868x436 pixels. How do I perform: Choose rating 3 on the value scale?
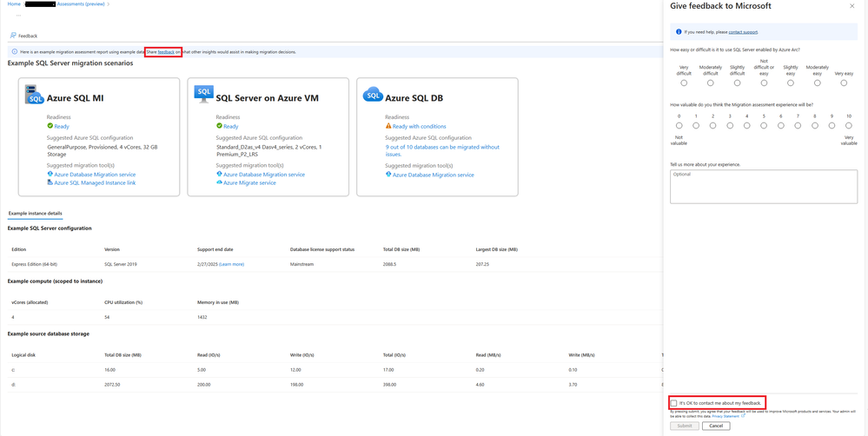point(730,126)
